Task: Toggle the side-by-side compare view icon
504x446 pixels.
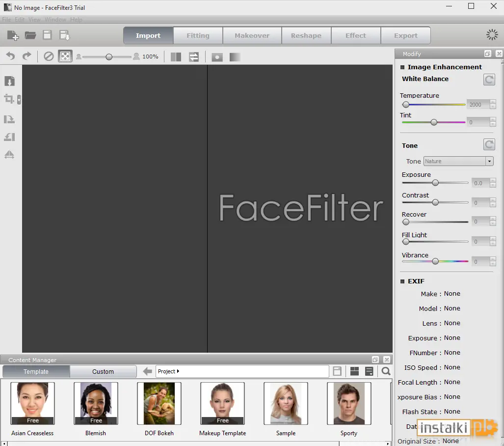Action: click(176, 57)
